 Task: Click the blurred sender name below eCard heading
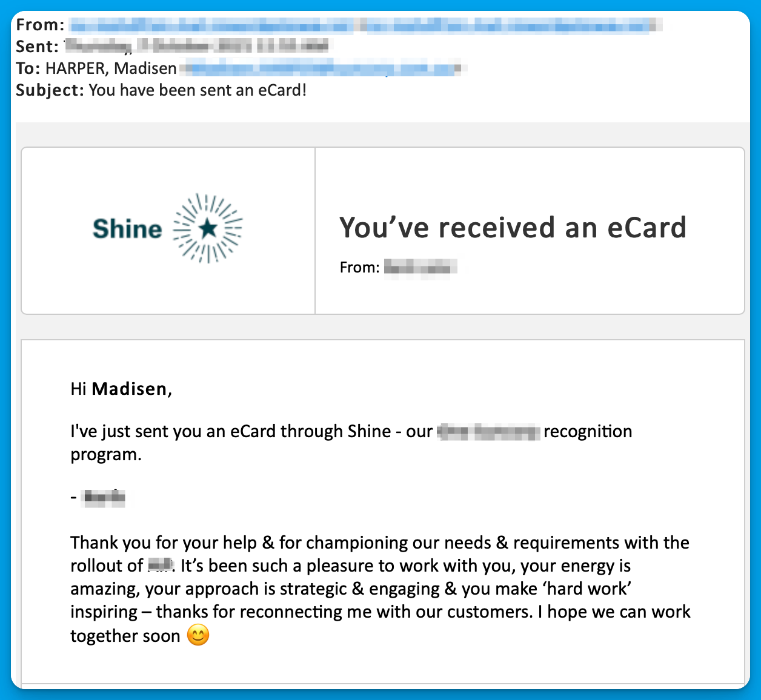[x=420, y=267]
